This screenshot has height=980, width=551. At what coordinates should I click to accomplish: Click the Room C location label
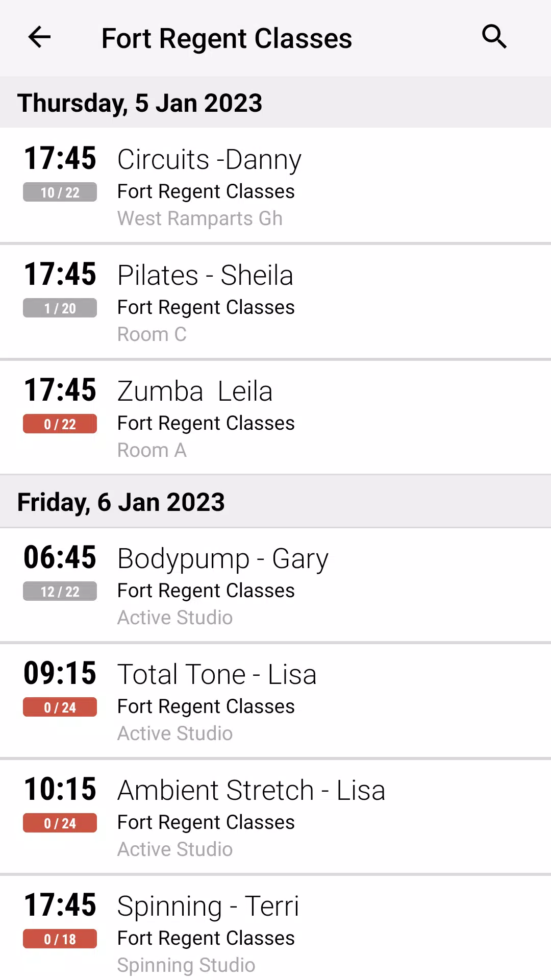click(152, 334)
